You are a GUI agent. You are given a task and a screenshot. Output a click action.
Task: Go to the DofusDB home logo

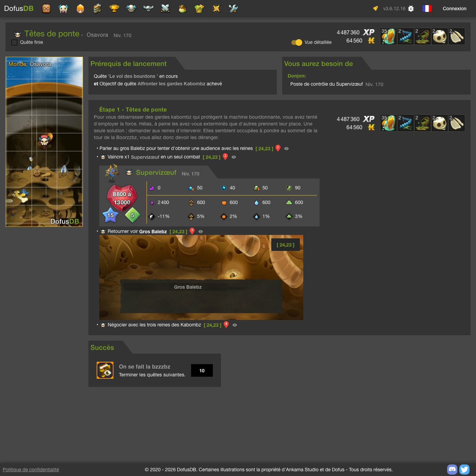(x=19, y=8)
